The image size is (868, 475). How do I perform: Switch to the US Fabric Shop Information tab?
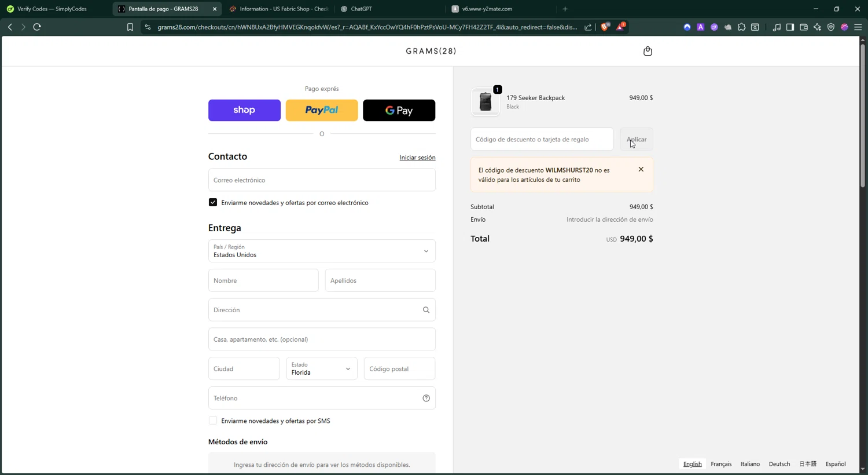pyautogui.click(x=279, y=9)
